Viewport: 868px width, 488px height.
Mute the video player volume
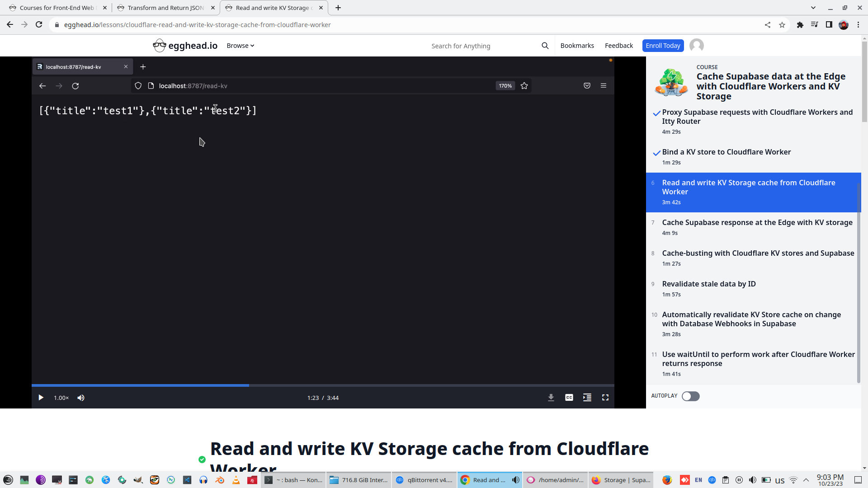pyautogui.click(x=81, y=398)
